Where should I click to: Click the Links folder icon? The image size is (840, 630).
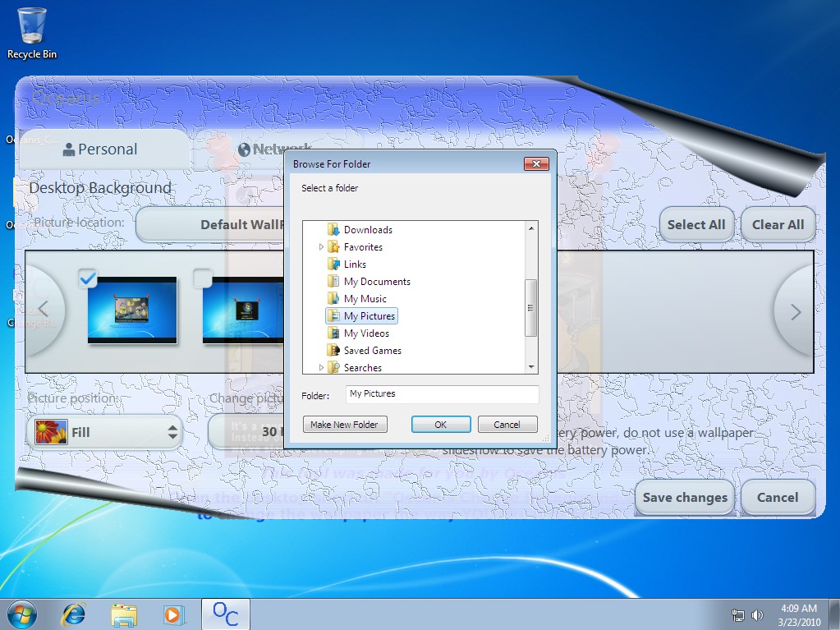333,264
